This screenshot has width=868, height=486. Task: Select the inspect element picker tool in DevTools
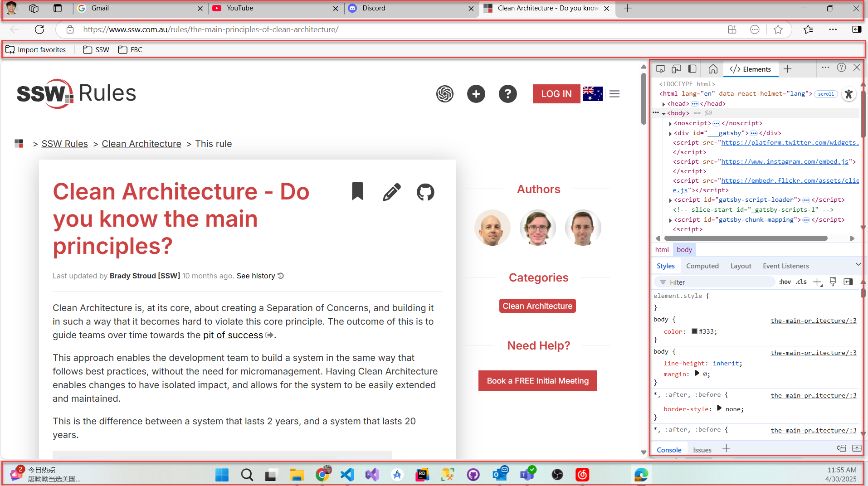[x=660, y=69]
